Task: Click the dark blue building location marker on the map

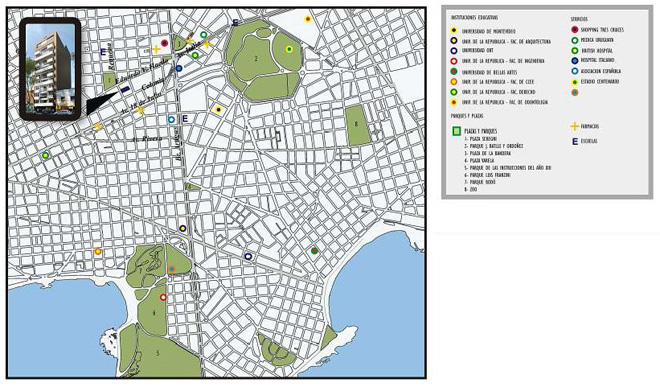Action: point(125,89)
